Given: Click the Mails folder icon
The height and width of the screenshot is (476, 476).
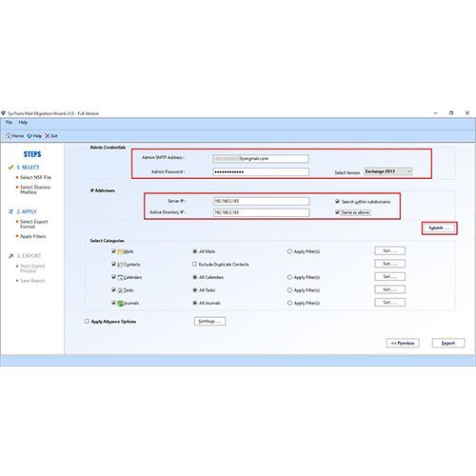Looking at the screenshot, I should pyautogui.click(x=120, y=251).
